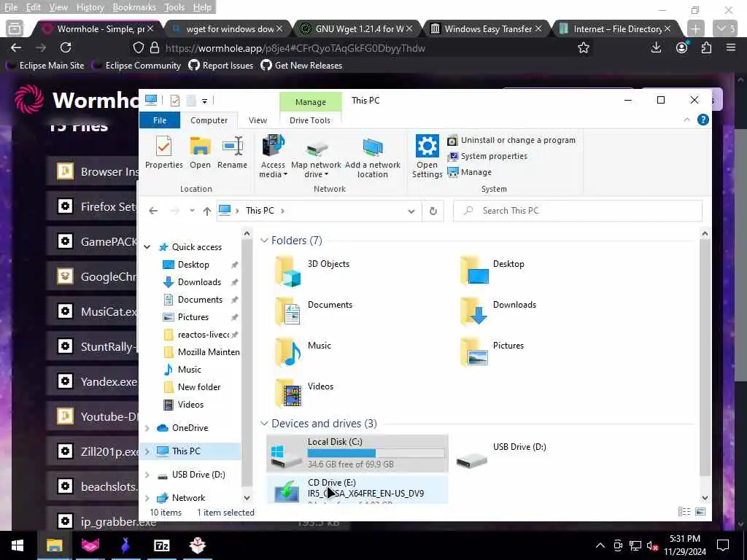Click the Eclipse Community bookmark

pyautogui.click(x=137, y=65)
